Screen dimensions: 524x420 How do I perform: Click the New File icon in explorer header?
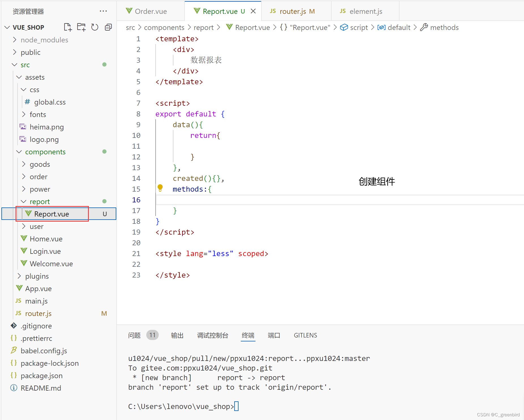click(x=68, y=27)
